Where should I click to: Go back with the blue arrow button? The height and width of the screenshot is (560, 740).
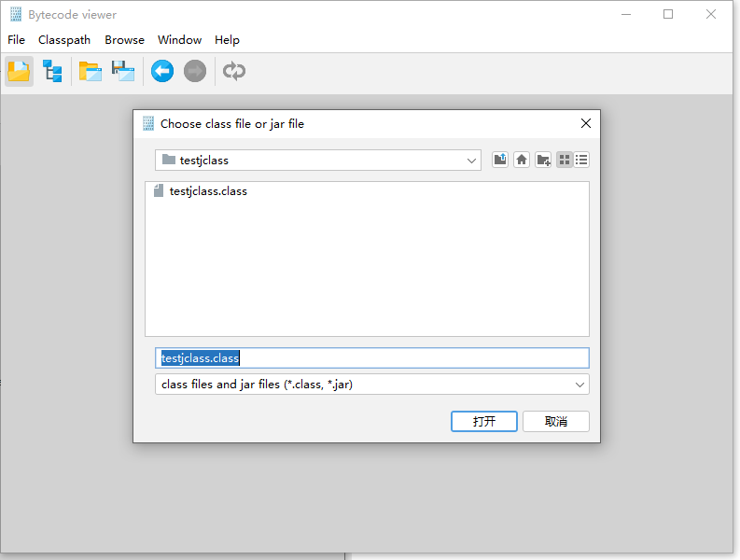click(161, 71)
